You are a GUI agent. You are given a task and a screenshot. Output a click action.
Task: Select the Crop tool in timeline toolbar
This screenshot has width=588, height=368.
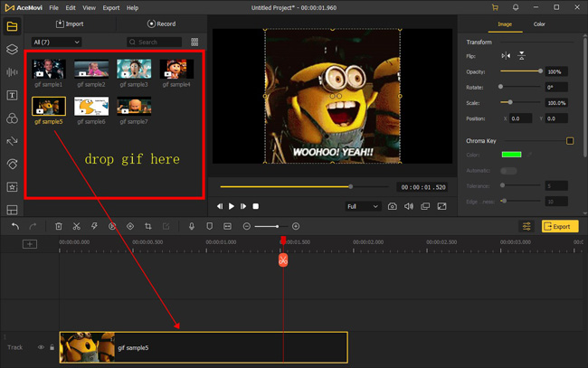(x=148, y=226)
